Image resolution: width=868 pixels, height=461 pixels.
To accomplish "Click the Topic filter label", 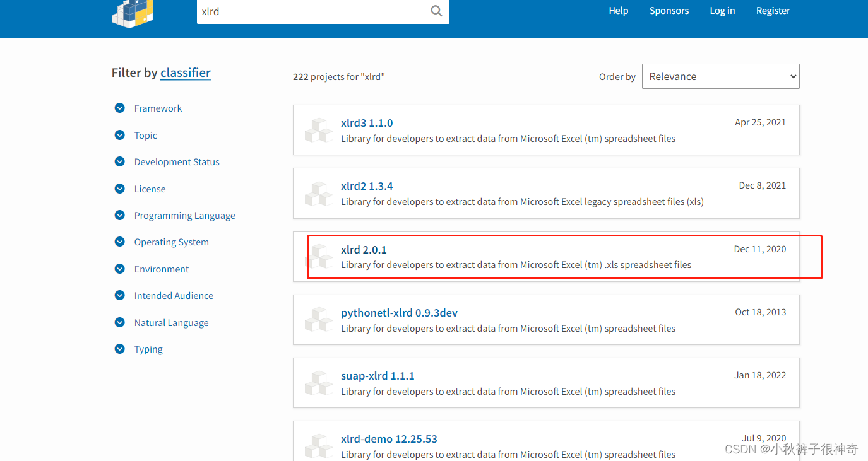I will pyautogui.click(x=145, y=135).
